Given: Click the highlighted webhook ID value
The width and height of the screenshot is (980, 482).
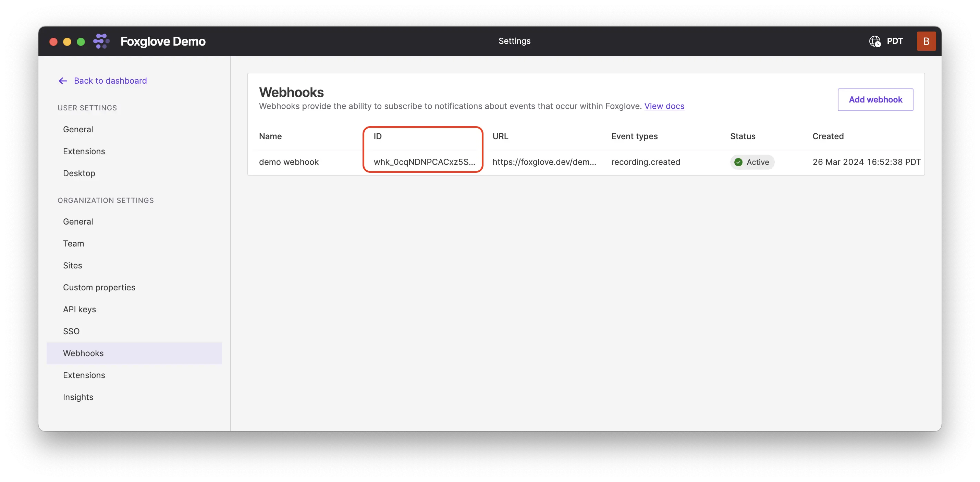Looking at the screenshot, I should click(424, 162).
